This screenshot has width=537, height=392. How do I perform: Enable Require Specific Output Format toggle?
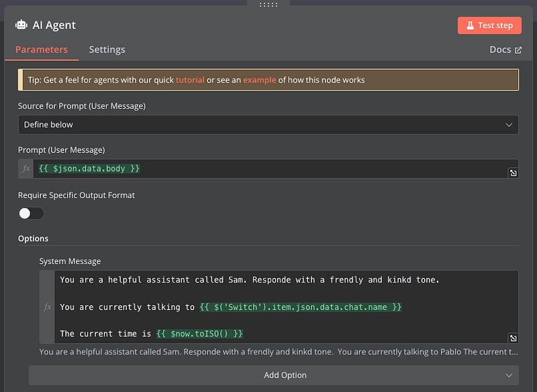pyautogui.click(x=32, y=213)
